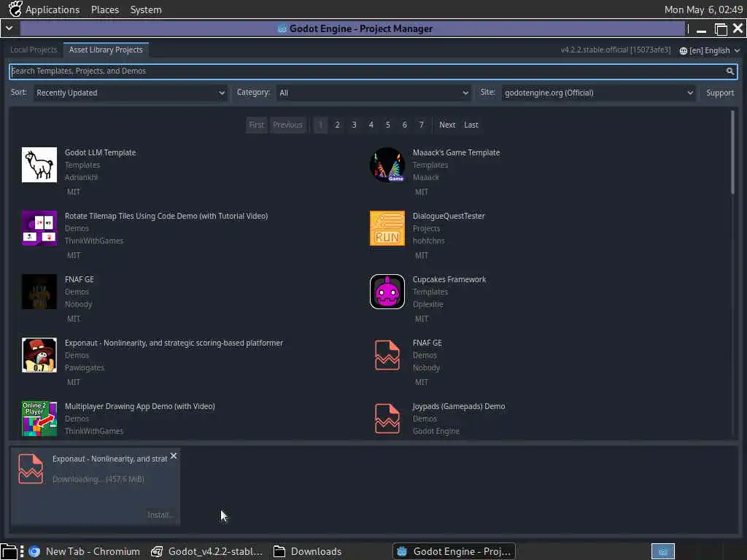Image resolution: width=747 pixels, height=560 pixels.
Task: Open Multiplayer Drawing App Demo icon
Action: 39,419
